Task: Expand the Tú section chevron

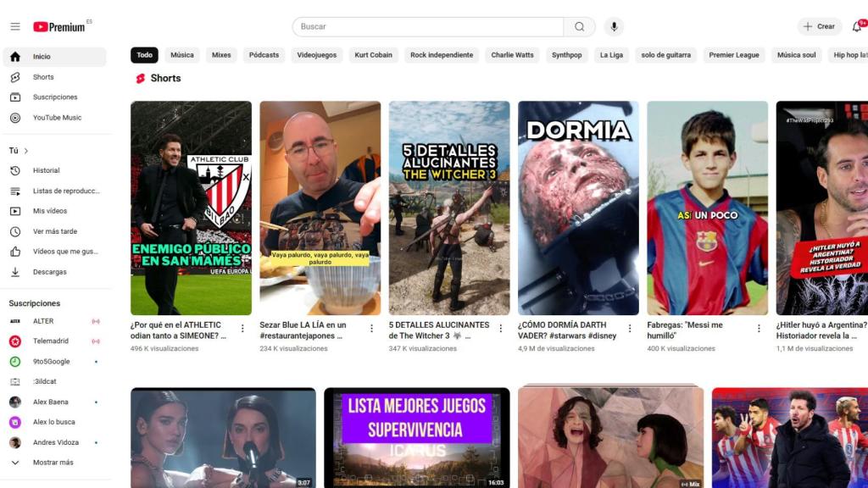Action: [x=27, y=150]
